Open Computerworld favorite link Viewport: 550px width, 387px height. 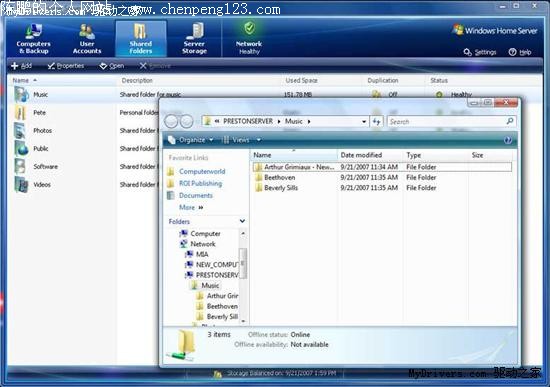pos(202,172)
